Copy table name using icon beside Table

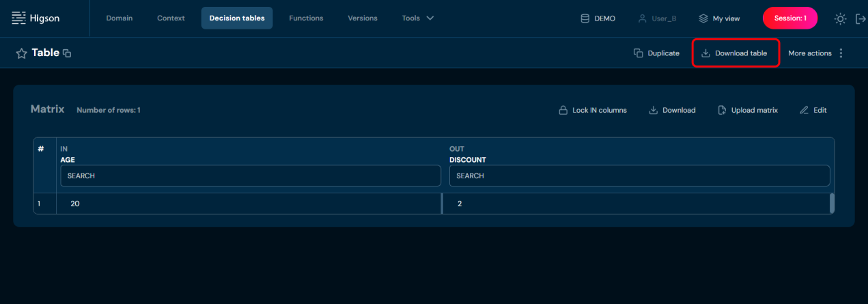coord(67,53)
